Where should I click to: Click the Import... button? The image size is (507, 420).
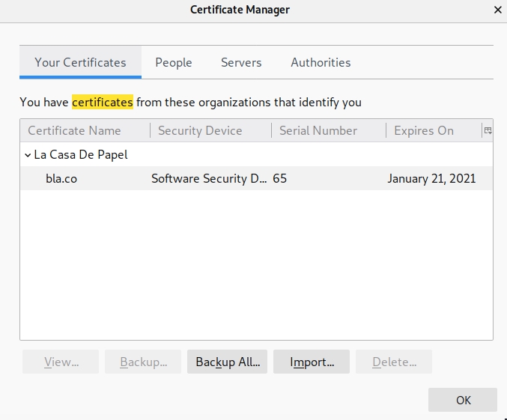312,362
